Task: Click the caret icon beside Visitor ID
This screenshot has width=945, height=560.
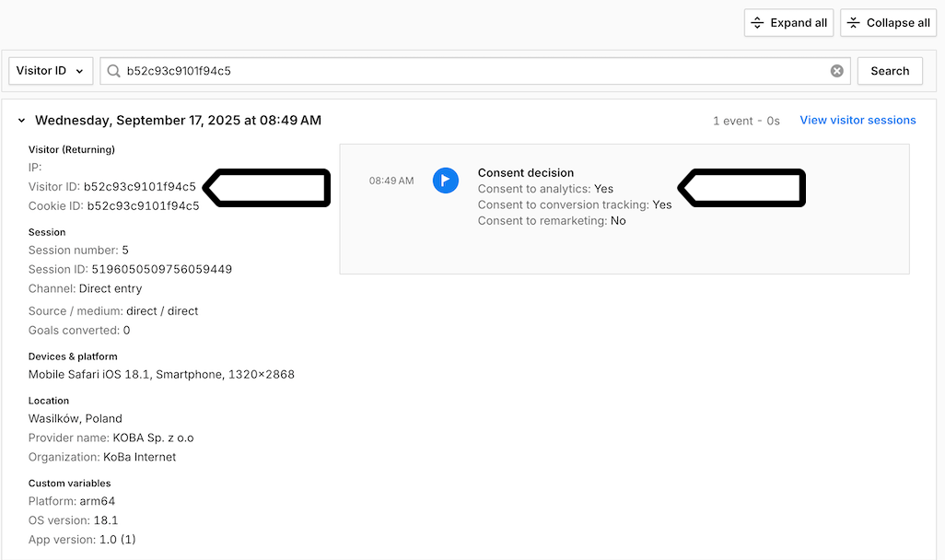Action: 78,70
